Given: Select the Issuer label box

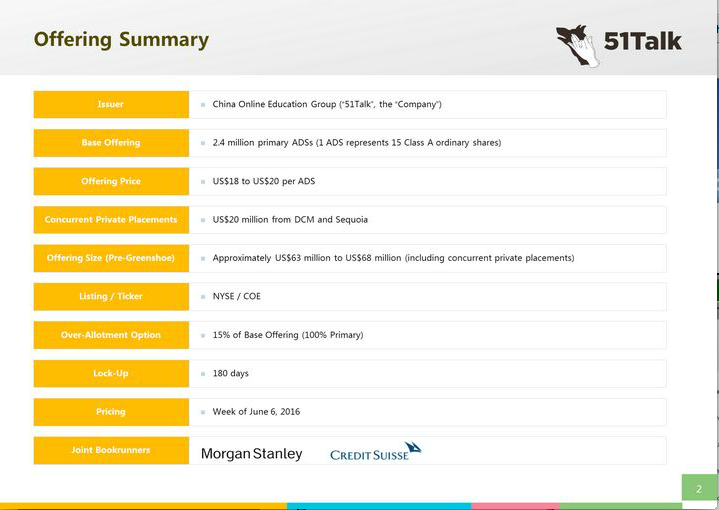Looking at the screenshot, I should tap(111, 104).
